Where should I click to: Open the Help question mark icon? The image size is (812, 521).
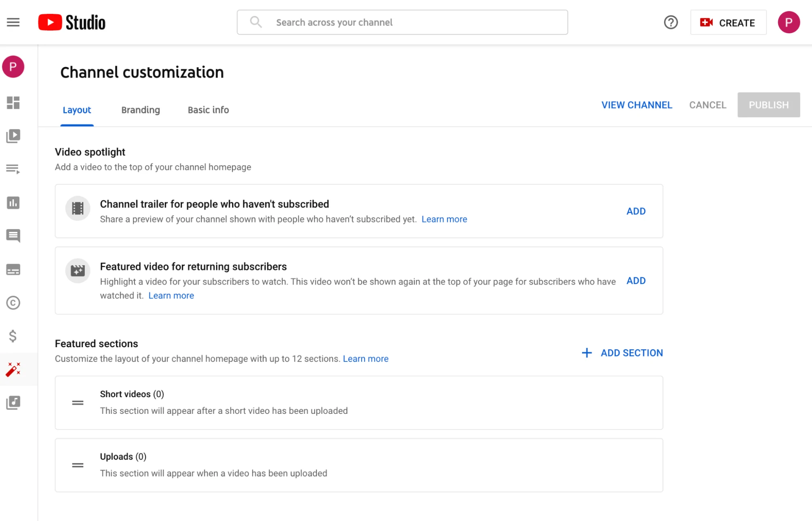(670, 22)
